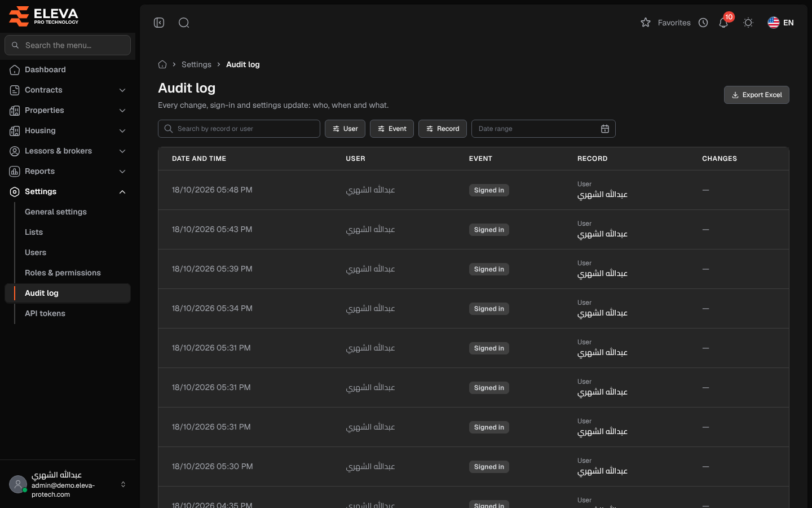Collapse the sidebar with the panel toggle icon
Viewport: 812px width, 508px height.
(159, 23)
